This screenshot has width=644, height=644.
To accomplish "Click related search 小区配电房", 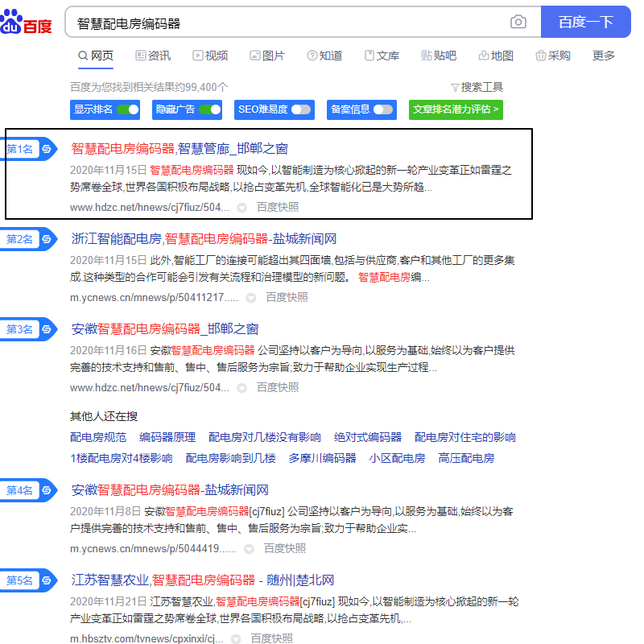I will (397, 458).
